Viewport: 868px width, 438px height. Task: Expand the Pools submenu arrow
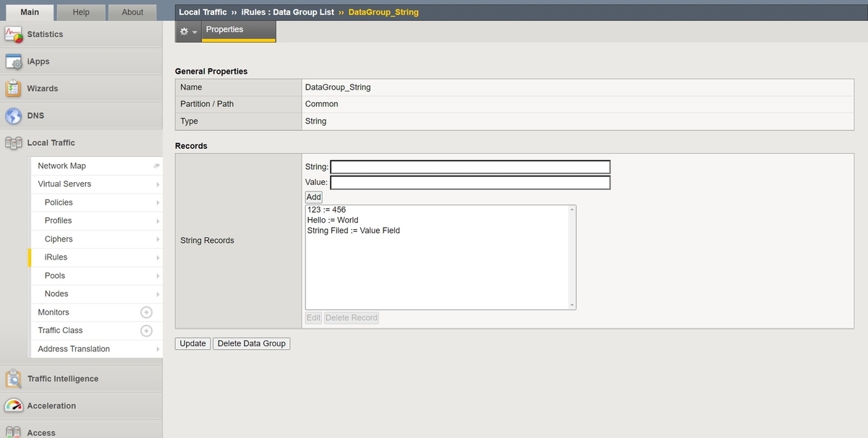pyautogui.click(x=158, y=276)
